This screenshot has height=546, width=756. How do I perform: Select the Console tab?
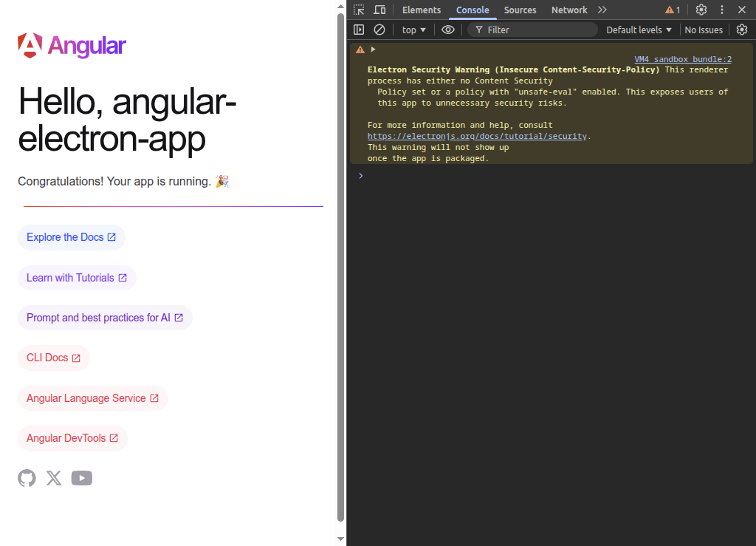pyautogui.click(x=472, y=10)
